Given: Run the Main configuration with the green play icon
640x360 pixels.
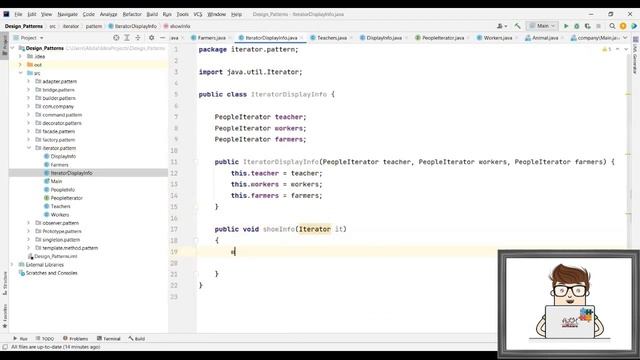Looking at the screenshot, I should pos(566,26).
